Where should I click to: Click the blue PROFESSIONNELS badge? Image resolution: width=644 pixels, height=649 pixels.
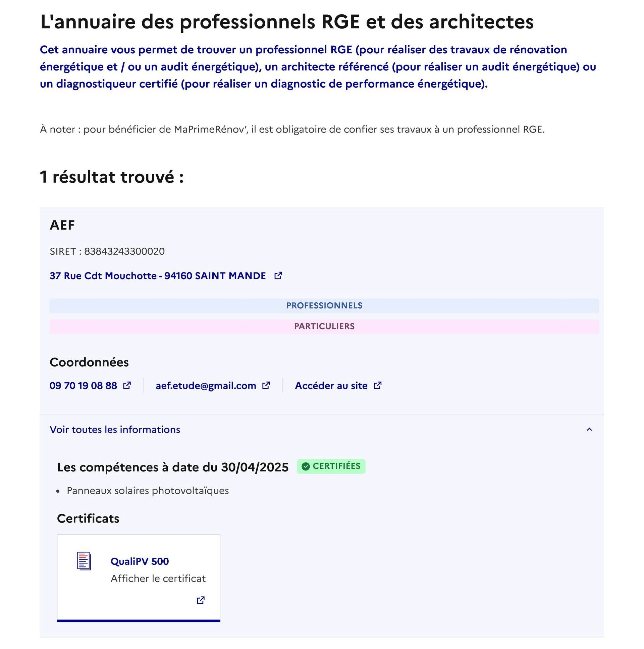point(324,306)
